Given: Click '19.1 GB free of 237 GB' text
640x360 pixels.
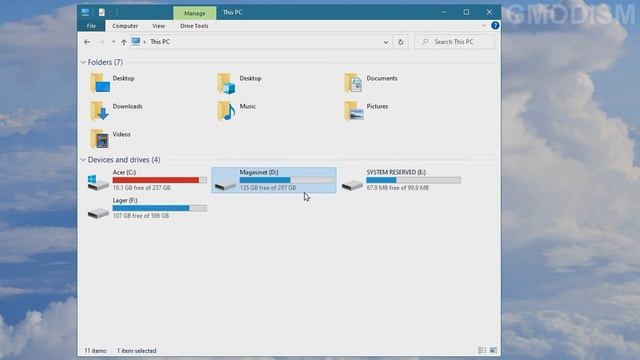Looking at the screenshot, I should (x=141, y=188).
